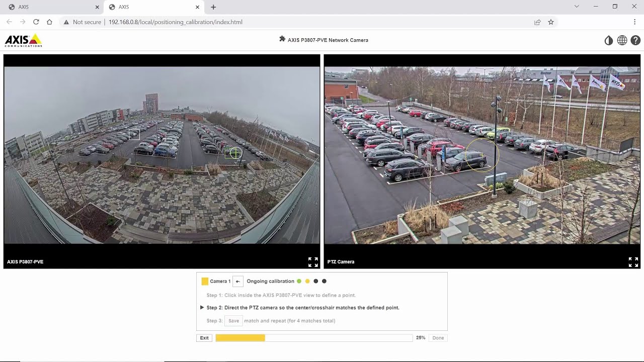Click the green crosshair marker in fisheye view
This screenshot has width=644, height=362.
235,152
